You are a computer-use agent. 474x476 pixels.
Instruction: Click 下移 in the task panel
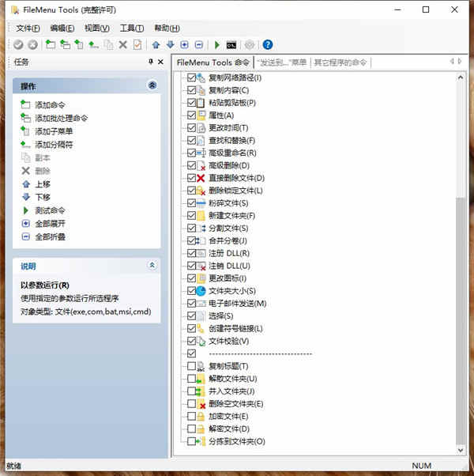[x=43, y=198]
